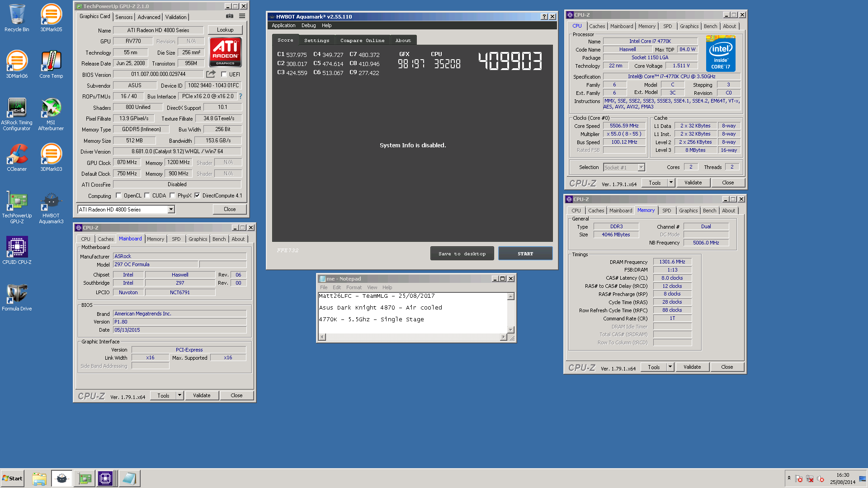The width and height of the screenshot is (868, 488).
Task: Toggle the OpenCL checkbox
Action: click(118, 196)
